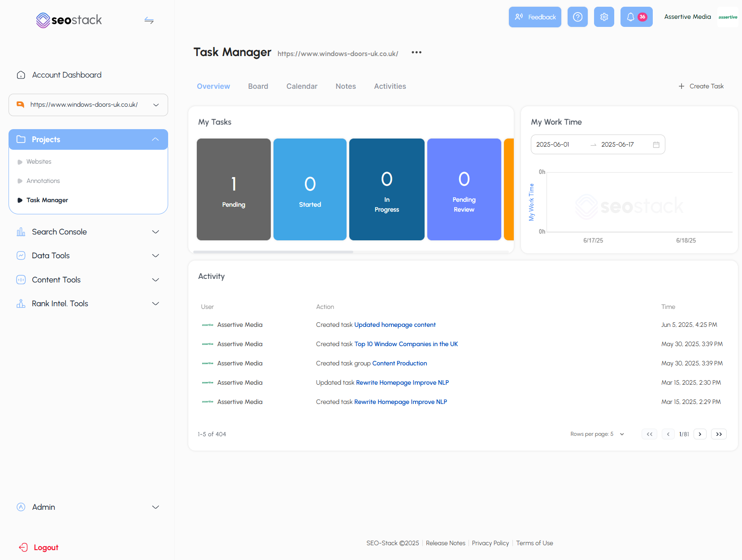Image resolution: width=742 pixels, height=560 pixels.
Task: Click the Data Tools chart icon
Action: pyautogui.click(x=21, y=256)
